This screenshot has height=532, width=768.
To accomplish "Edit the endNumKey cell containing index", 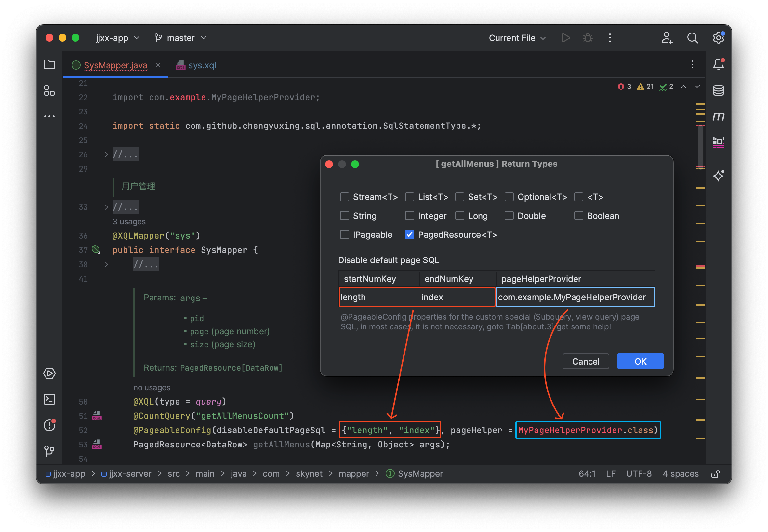I will click(457, 297).
